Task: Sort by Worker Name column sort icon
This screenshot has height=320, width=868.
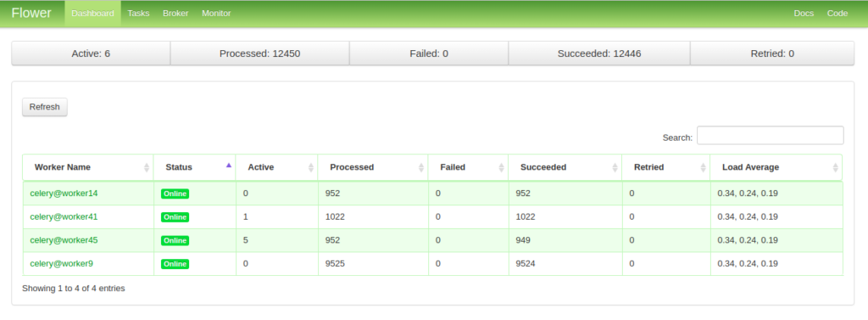Action: [x=147, y=167]
